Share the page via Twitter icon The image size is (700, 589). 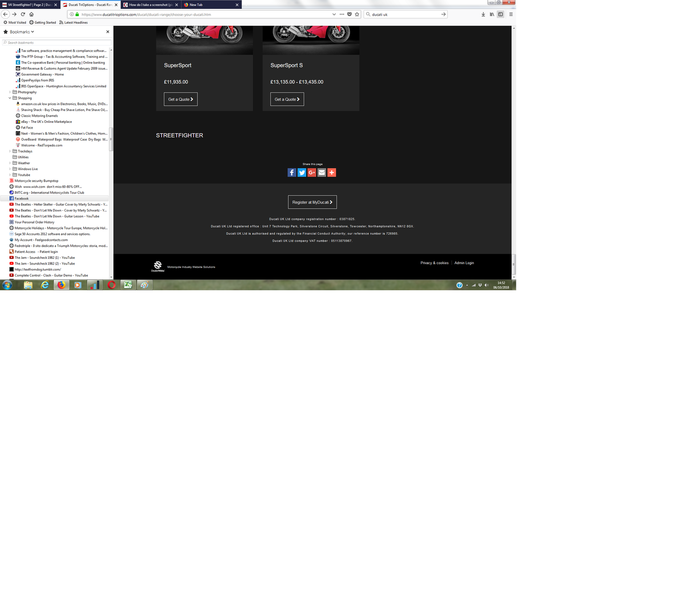tap(302, 173)
